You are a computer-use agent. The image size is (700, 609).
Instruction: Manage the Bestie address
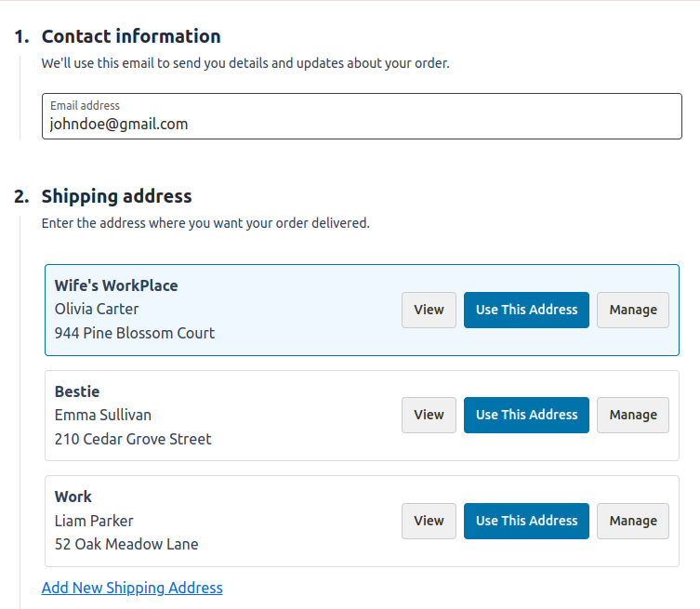(x=633, y=415)
